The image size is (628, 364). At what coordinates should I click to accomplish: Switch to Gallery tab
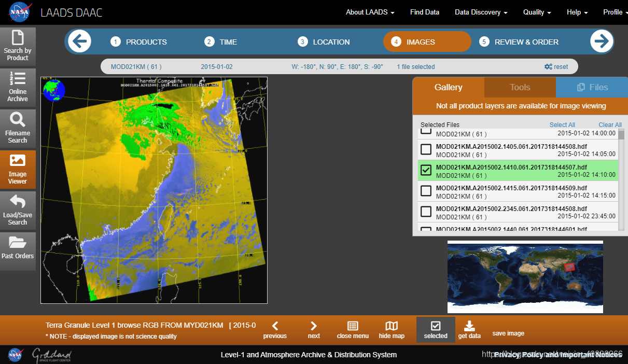[449, 87]
